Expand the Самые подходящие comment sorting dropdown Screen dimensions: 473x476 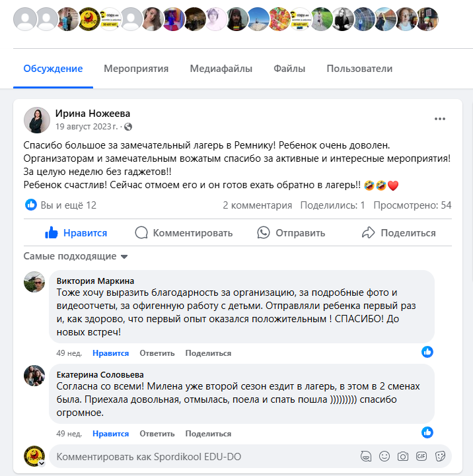click(76, 256)
